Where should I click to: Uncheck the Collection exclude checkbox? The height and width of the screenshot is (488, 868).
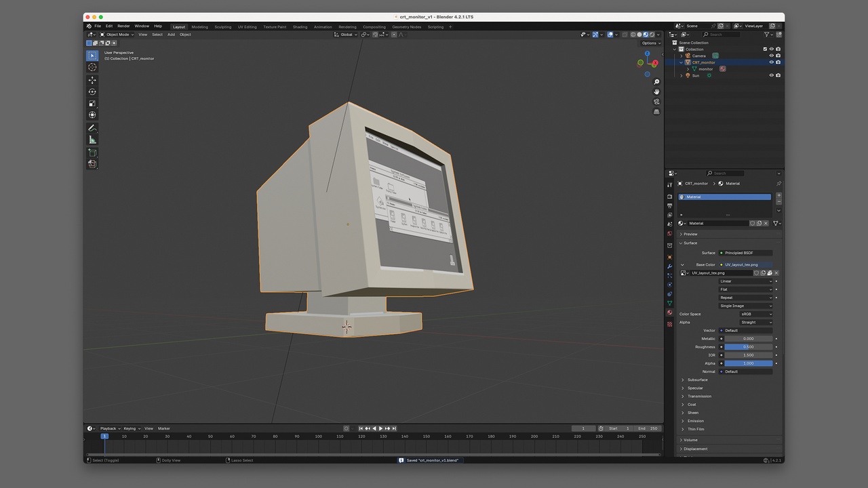pos(765,49)
